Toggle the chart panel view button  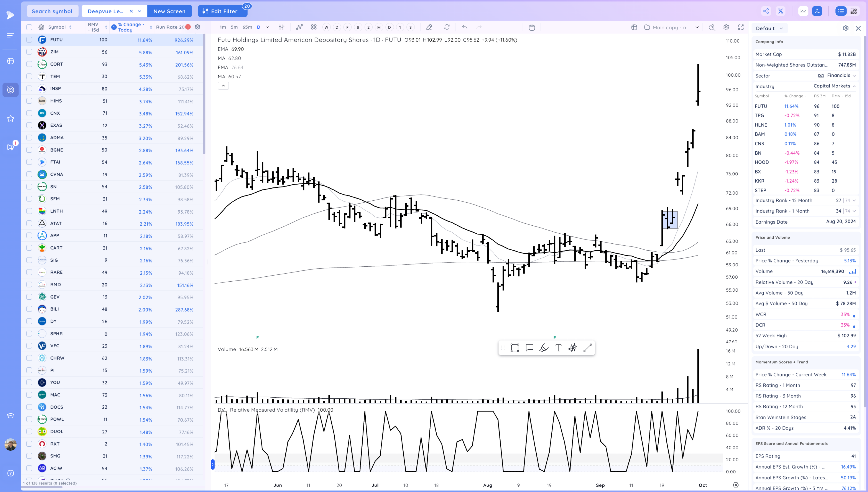click(803, 11)
